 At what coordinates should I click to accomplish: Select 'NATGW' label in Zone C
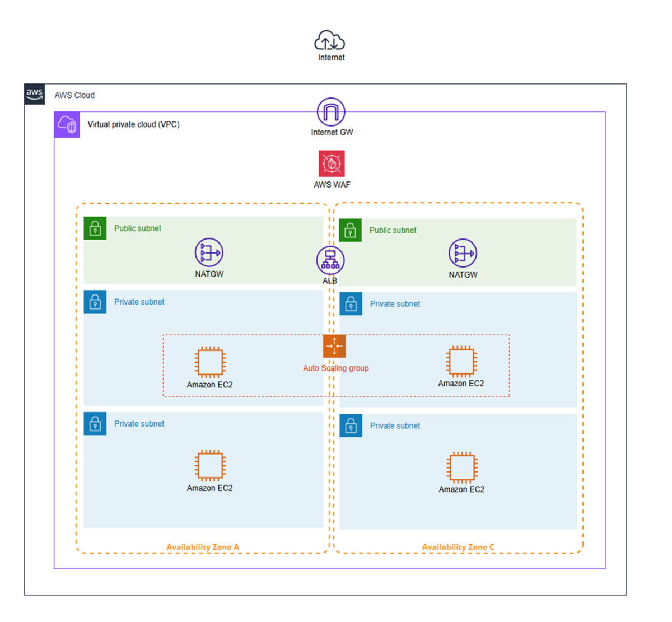point(463,275)
